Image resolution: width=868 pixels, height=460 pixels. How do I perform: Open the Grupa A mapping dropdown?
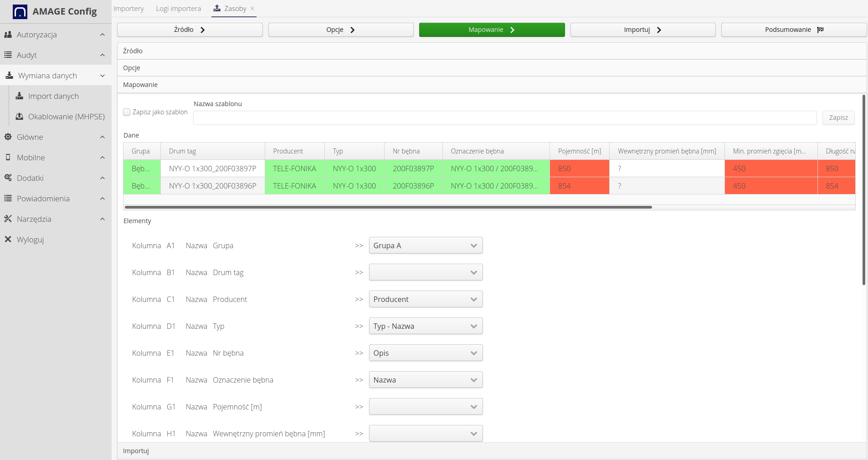point(426,245)
